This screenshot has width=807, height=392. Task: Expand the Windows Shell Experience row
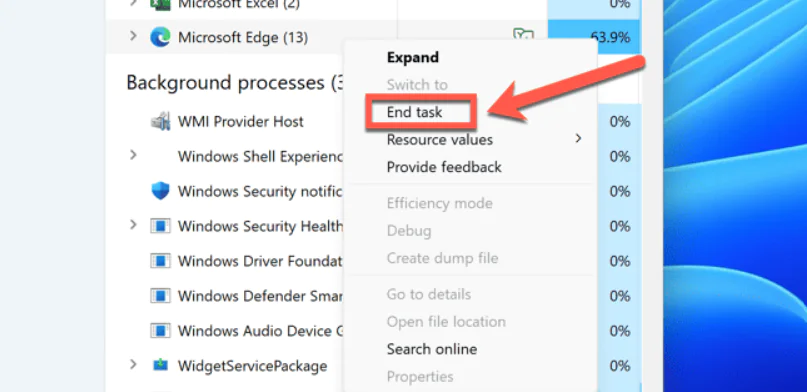(133, 155)
